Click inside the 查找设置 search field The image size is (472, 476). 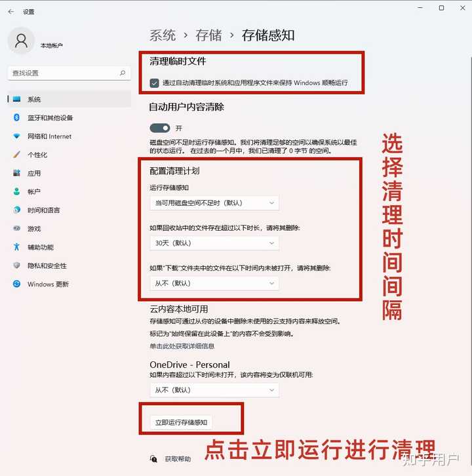click(69, 73)
